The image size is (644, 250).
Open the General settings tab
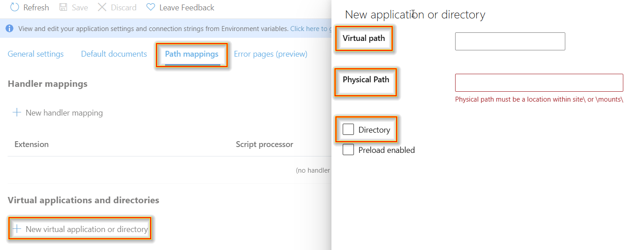[36, 54]
